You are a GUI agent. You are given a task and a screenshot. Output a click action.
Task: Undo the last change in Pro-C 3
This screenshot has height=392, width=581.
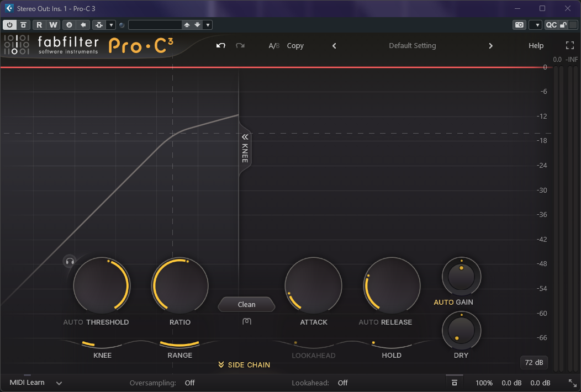point(220,46)
